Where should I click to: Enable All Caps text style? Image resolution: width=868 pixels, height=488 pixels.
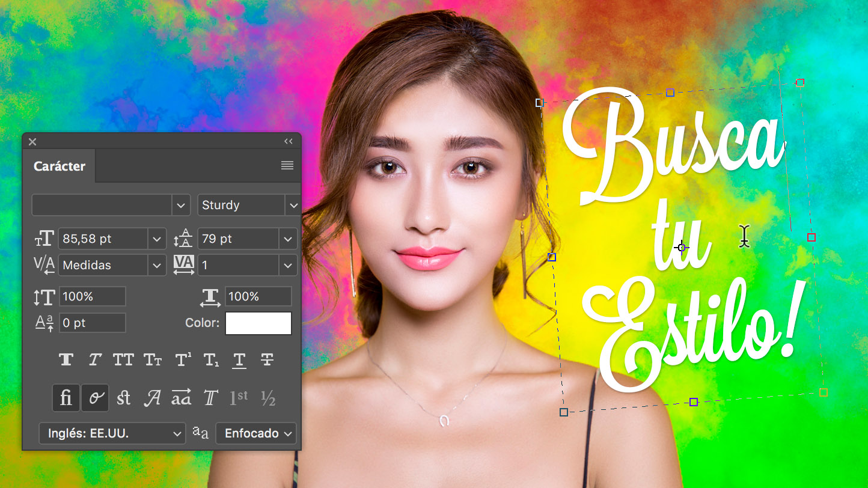[x=123, y=360]
